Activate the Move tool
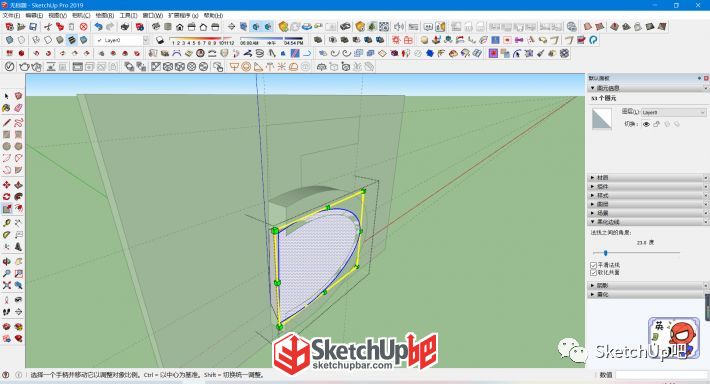 click(x=6, y=185)
